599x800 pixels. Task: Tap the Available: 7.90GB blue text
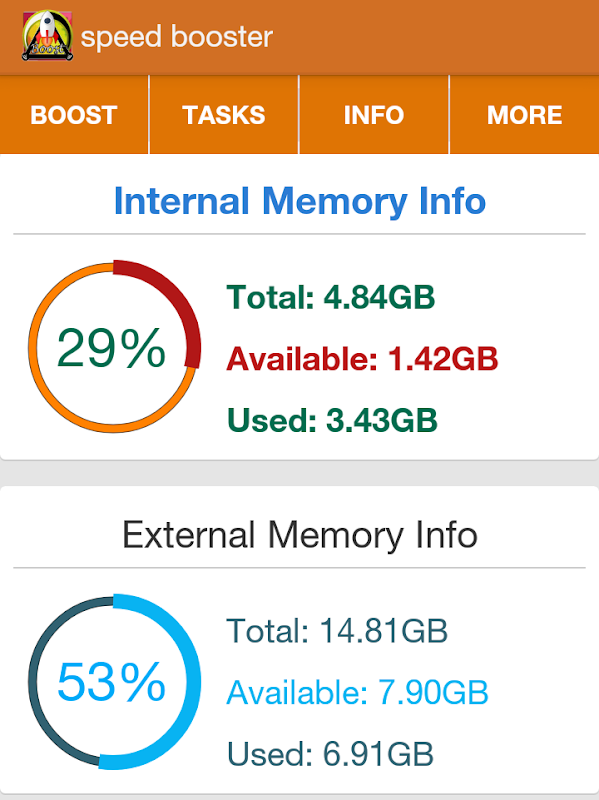coord(358,693)
